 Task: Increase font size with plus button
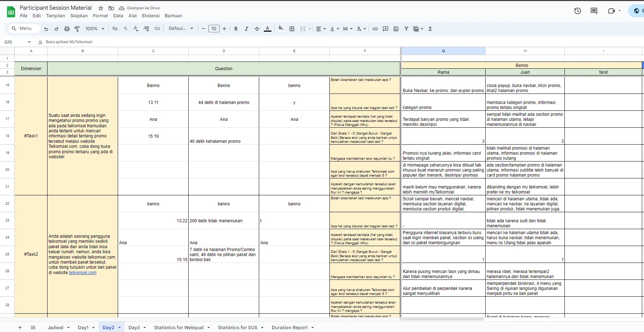224,29
